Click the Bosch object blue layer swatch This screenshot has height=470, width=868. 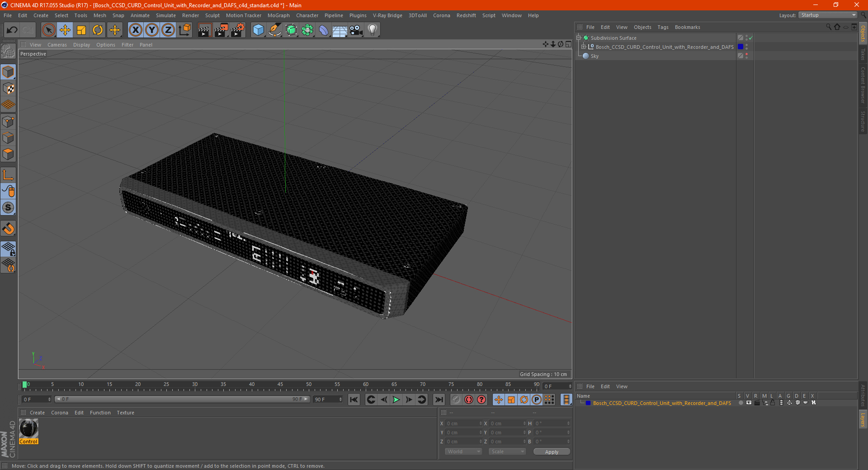click(x=741, y=47)
